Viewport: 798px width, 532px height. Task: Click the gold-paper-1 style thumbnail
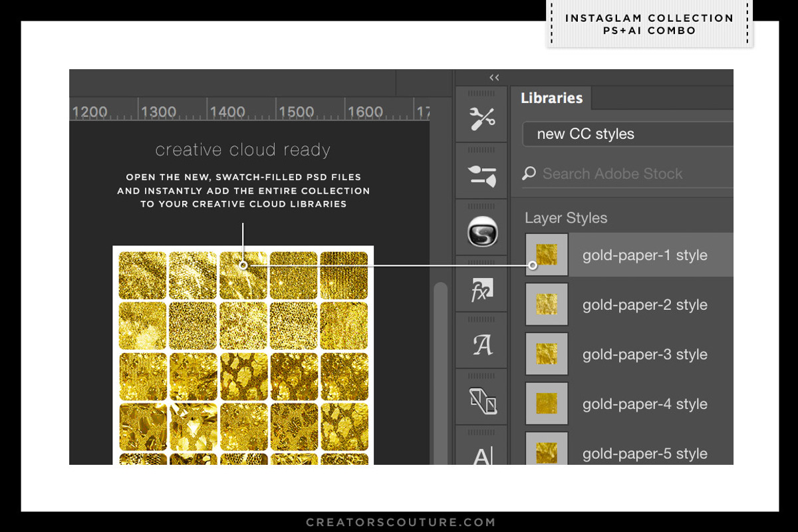[x=547, y=255]
